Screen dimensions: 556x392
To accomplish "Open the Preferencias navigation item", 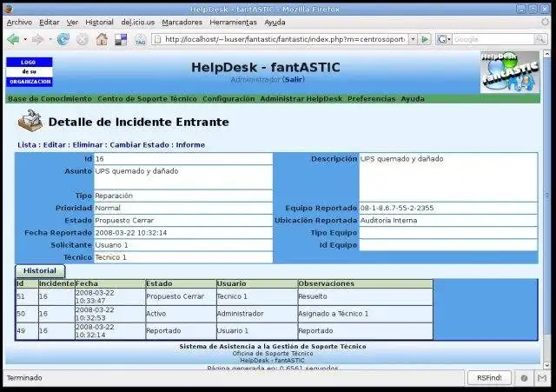I will (371, 99).
